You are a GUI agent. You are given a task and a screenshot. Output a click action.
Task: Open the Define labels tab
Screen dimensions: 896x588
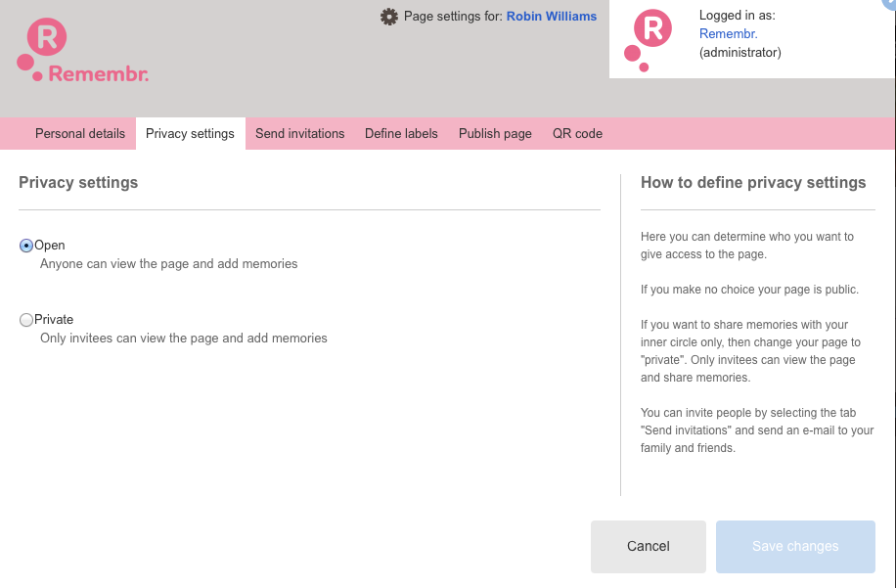coord(401,133)
